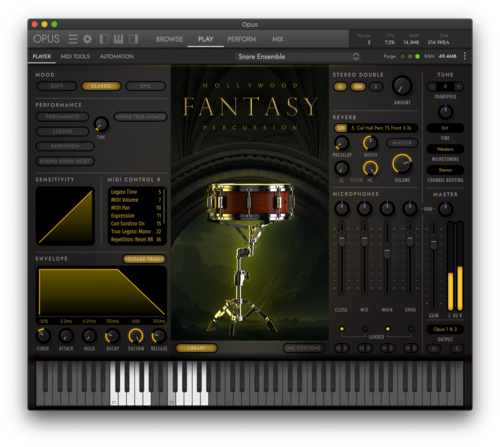Enable Portamento performance mode

point(62,117)
